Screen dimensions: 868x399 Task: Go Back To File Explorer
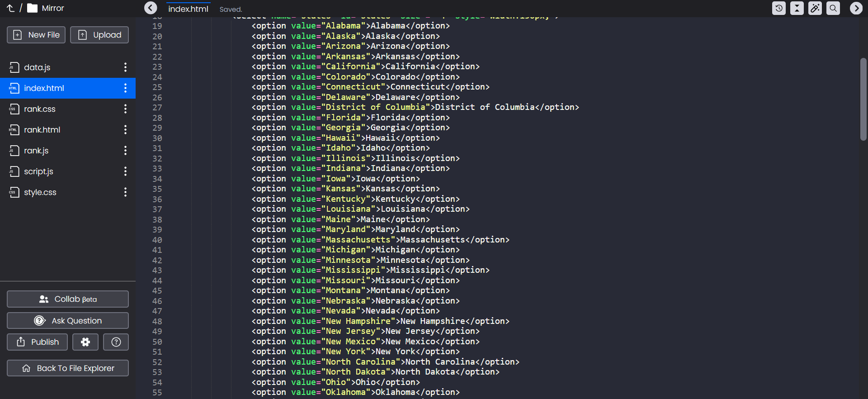68,368
